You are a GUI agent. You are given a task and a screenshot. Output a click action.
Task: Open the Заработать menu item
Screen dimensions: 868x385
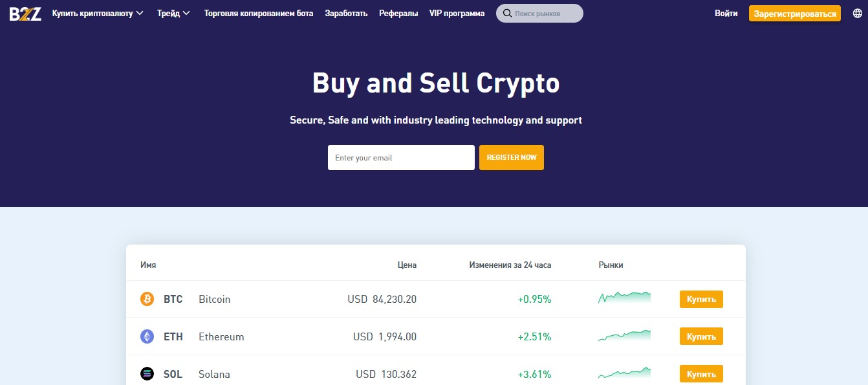click(x=346, y=13)
